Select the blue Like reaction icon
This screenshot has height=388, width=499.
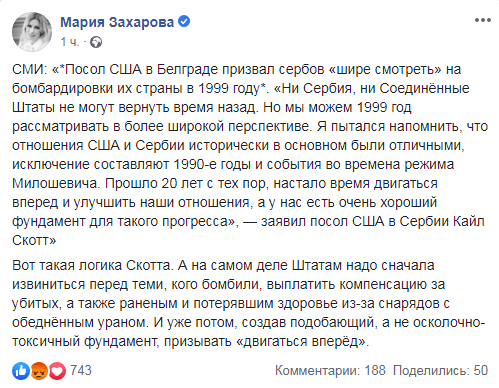(21, 371)
